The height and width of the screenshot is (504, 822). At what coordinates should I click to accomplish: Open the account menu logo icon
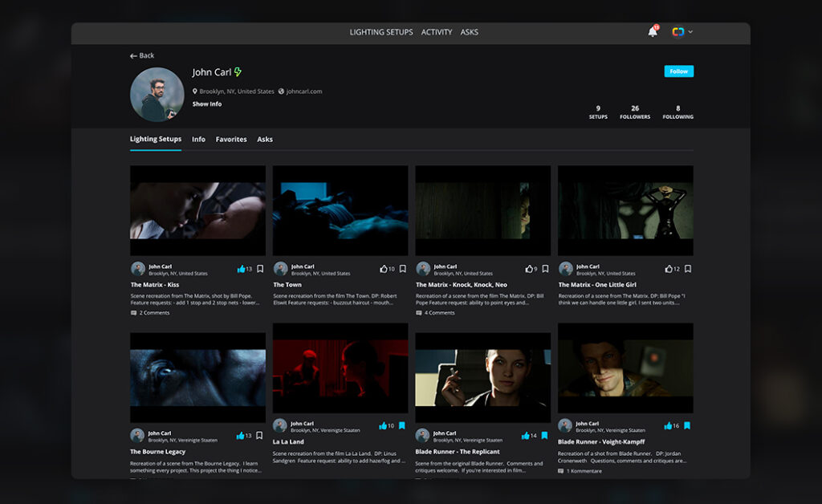[678, 32]
